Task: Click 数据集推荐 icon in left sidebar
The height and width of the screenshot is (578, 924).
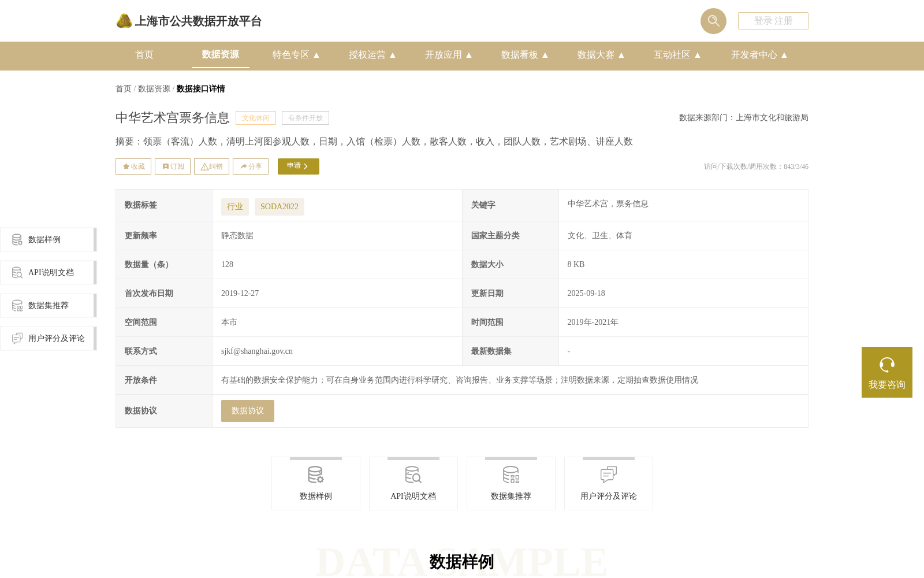Action: click(17, 306)
